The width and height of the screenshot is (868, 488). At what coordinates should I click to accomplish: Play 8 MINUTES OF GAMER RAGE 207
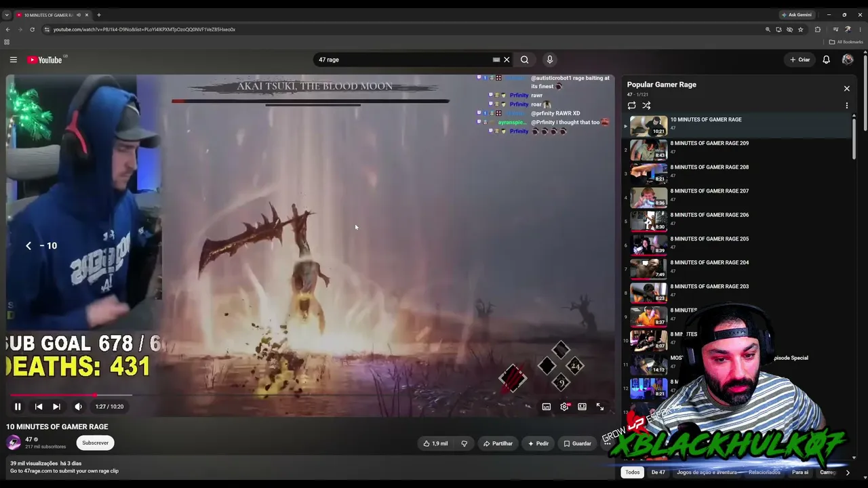tap(738, 197)
